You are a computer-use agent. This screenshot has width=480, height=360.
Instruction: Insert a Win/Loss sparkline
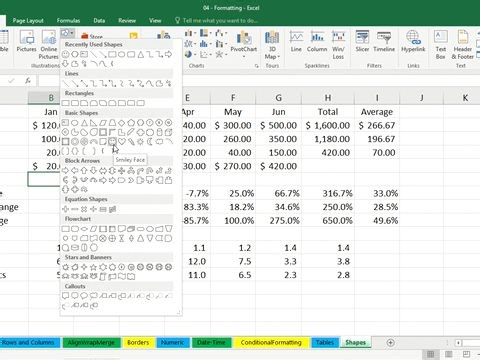click(338, 45)
